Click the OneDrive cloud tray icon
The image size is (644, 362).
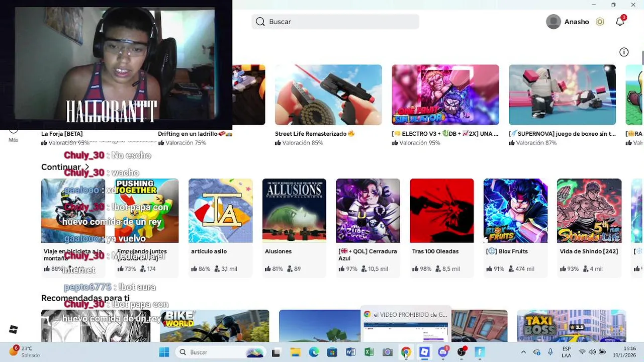(537, 352)
